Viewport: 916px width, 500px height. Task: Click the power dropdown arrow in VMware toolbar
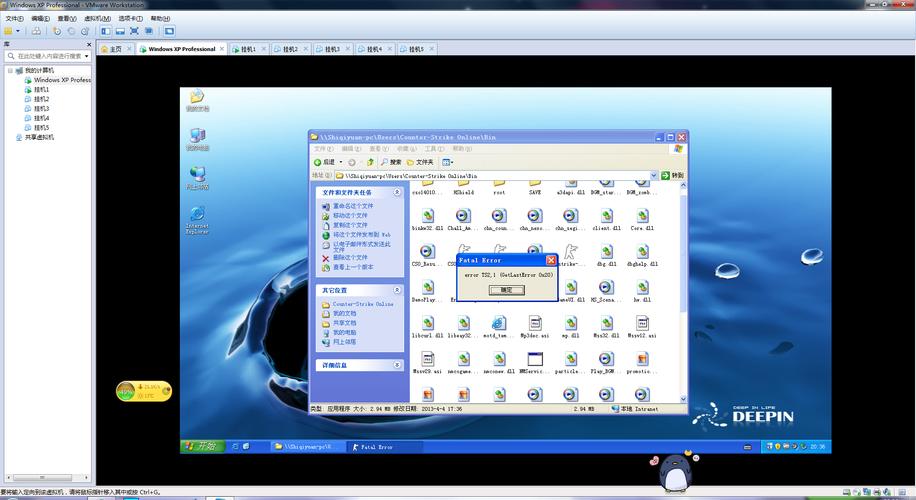(18, 31)
